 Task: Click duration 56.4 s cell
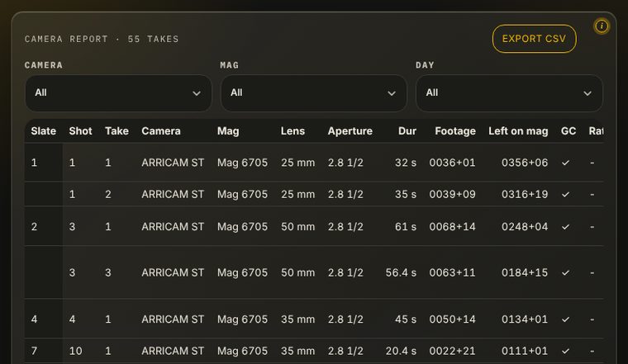(401, 273)
